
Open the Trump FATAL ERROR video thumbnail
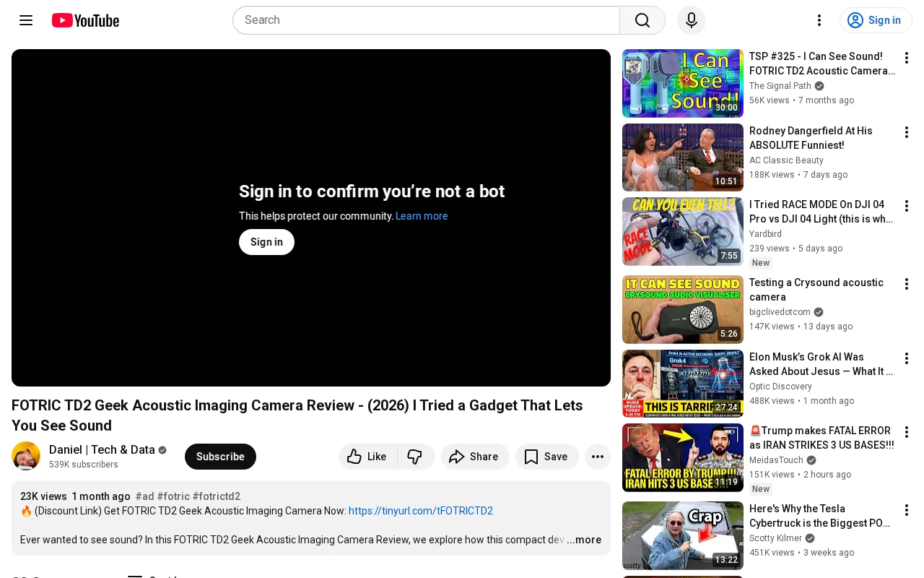(683, 457)
